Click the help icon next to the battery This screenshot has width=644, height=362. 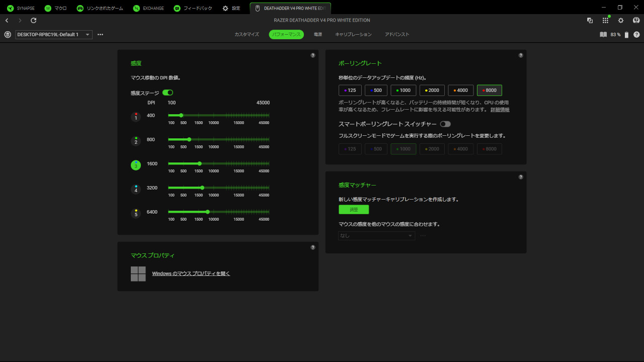pyautogui.click(x=636, y=35)
